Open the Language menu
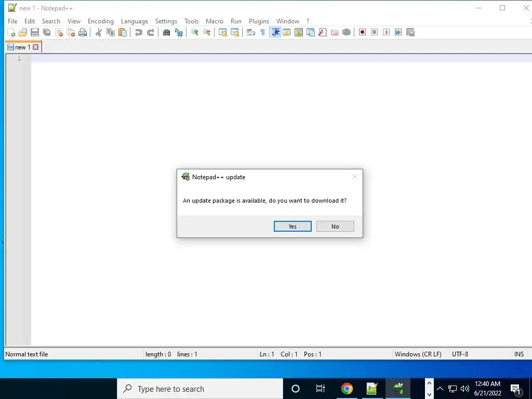The width and height of the screenshot is (532, 399). [x=135, y=21]
